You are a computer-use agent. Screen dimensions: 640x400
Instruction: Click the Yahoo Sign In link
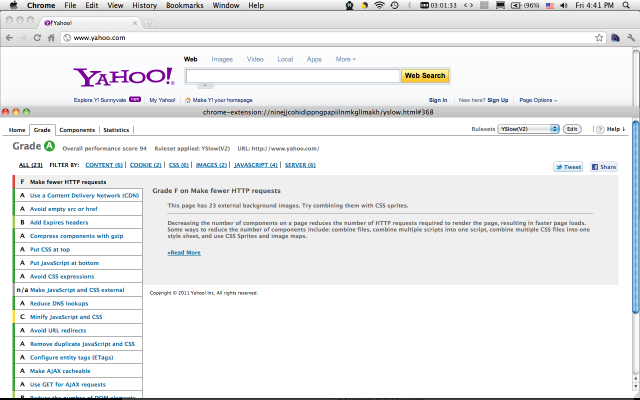(x=438, y=100)
